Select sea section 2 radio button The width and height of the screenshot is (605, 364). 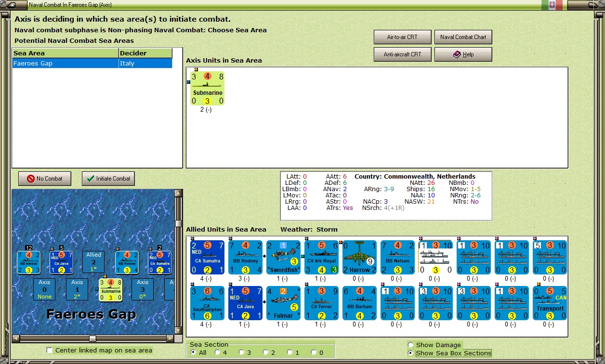(x=265, y=352)
